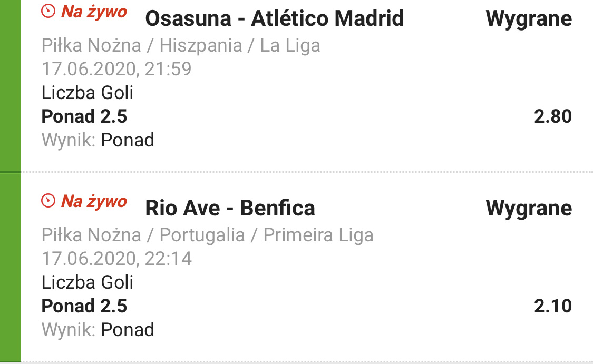Click the Wygrane status for Rio Ave match
Image resolution: width=593 pixels, height=364 pixels.
(x=529, y=209)
